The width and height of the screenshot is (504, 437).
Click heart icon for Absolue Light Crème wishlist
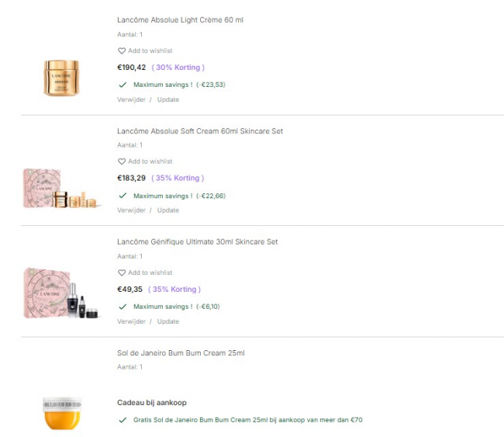pos(122,51)
